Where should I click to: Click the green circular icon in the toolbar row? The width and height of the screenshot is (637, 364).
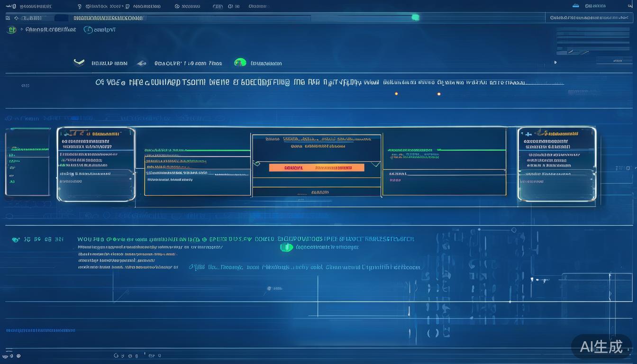coord(240,63)
